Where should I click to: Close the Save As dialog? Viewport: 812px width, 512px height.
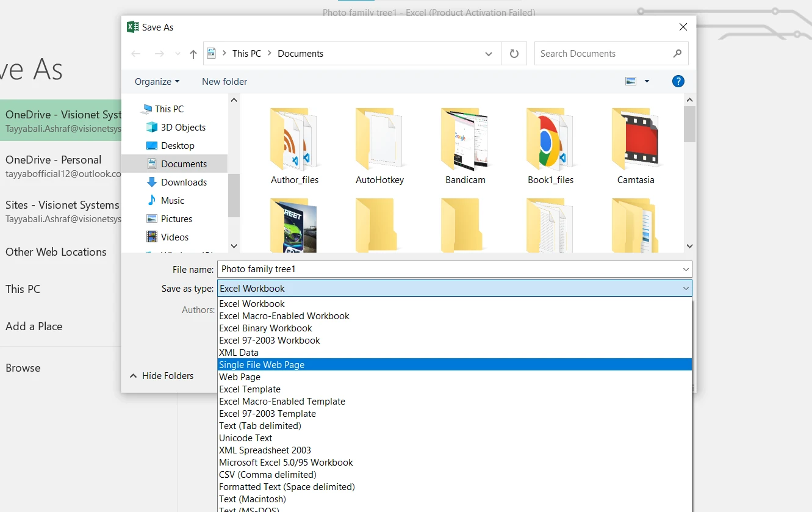(x=683, y=27)
